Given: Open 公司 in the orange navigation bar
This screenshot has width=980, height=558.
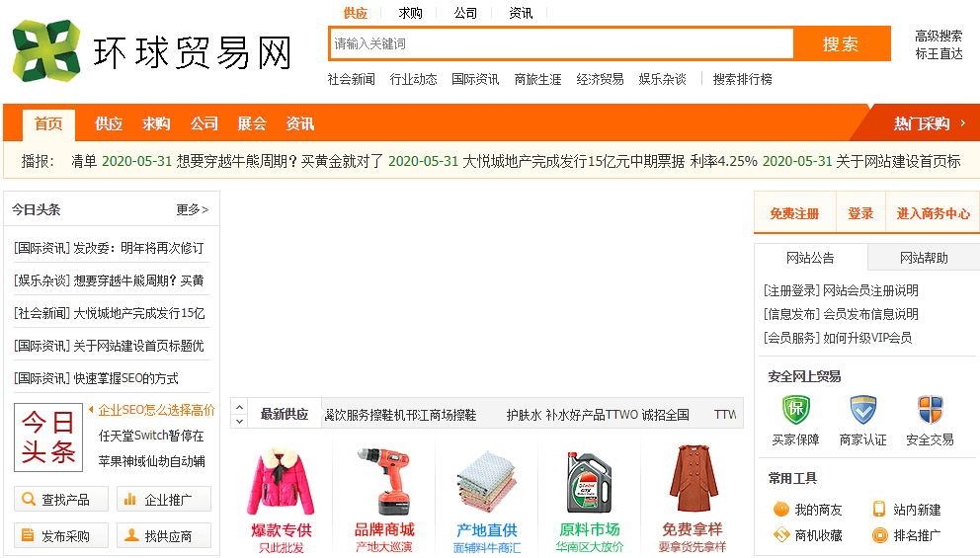Looking at the screenshot, I should (x=204, y=123).
